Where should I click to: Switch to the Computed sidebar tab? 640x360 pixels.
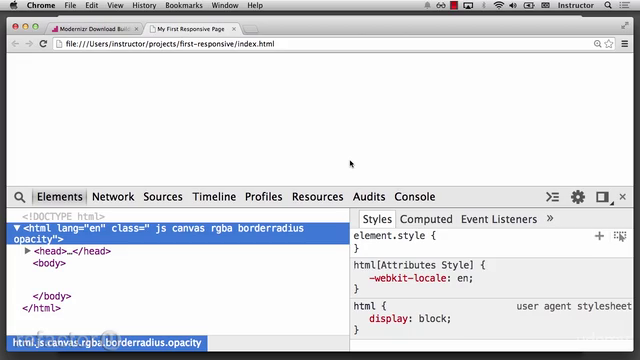coord(426,219)
